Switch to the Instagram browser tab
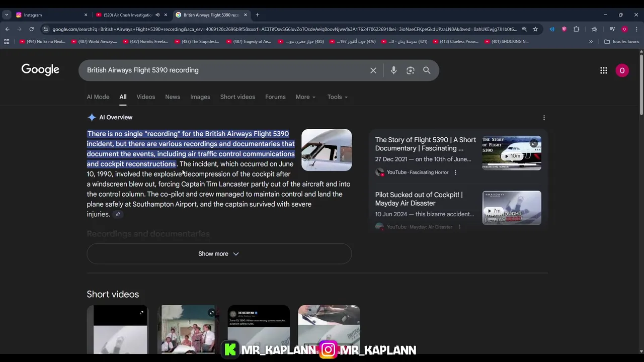This screenshot has width=644, height=362. click(50, 15)
